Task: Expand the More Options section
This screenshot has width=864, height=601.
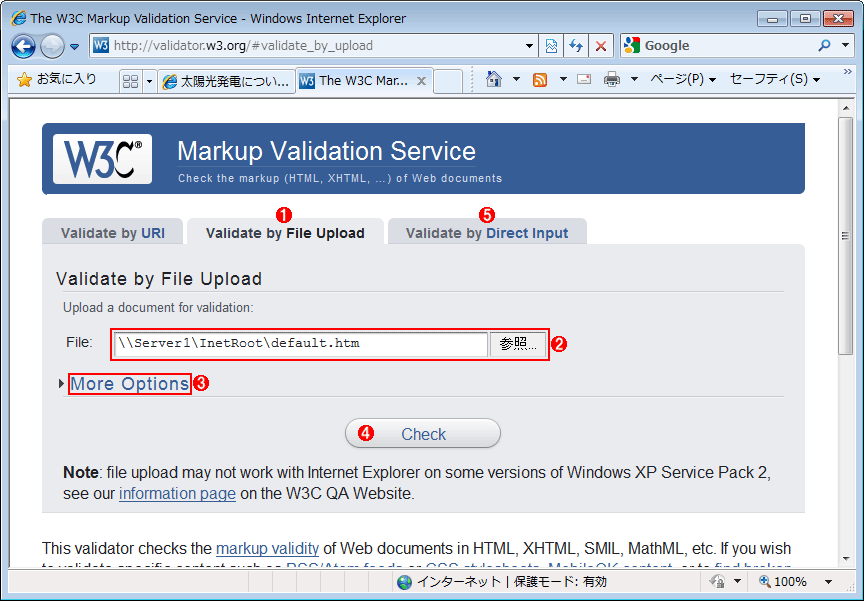Action: [130, 383]
